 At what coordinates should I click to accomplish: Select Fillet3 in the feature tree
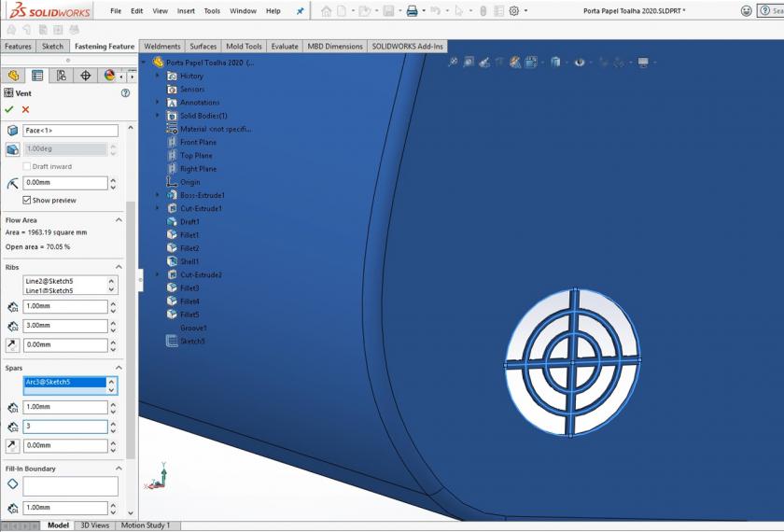189,288
